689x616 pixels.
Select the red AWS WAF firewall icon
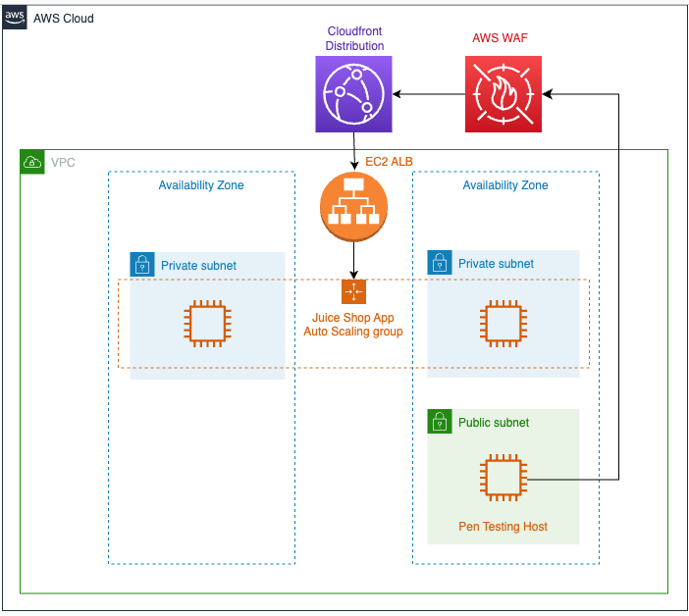(x=503, y=94)
